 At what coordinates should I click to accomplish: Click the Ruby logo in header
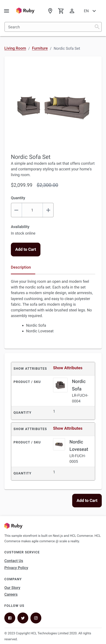click(x=25, y=11)
